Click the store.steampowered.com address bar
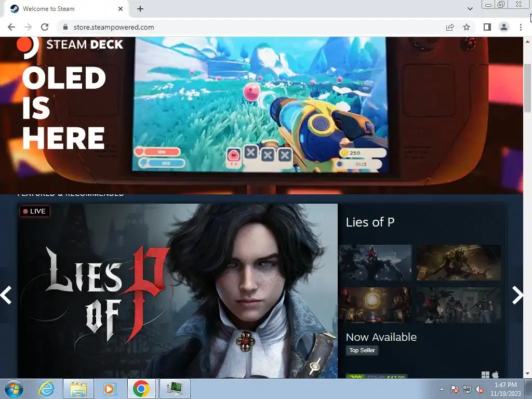This screenshot has width=532, height=399. (x=251, y=27)
